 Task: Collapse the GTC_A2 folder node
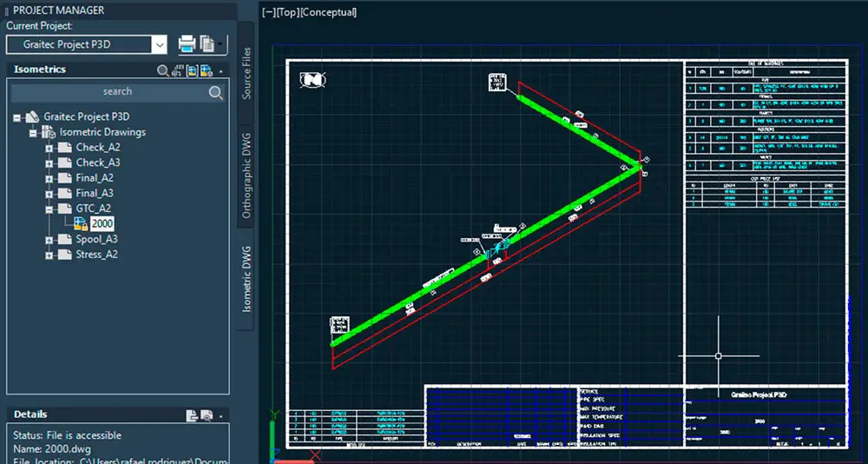[49, 209]
